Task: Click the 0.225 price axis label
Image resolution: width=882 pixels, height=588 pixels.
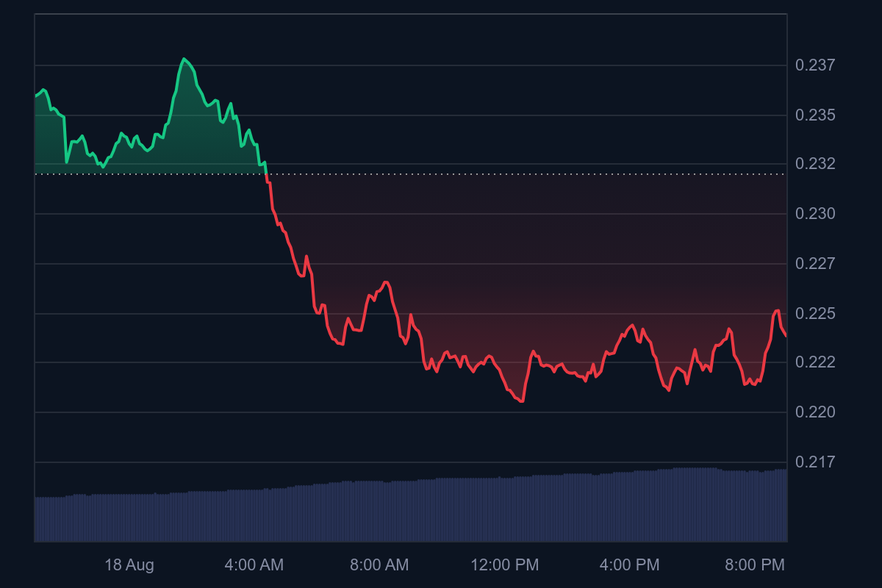Action: [x=815, y=314]
